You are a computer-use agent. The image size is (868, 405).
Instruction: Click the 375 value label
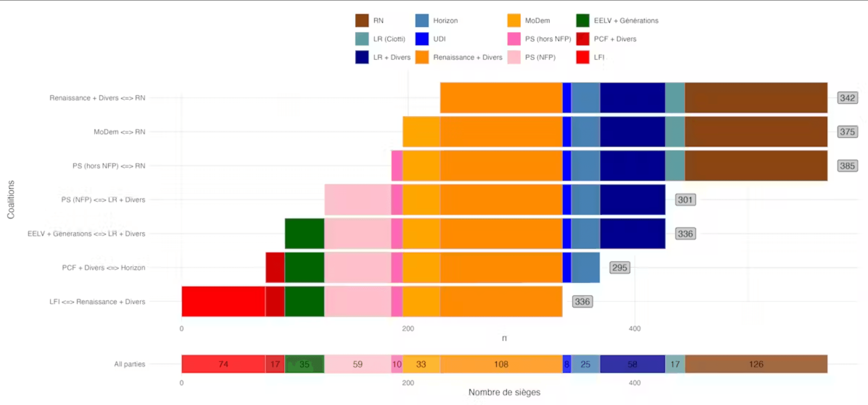coord(847,132)
